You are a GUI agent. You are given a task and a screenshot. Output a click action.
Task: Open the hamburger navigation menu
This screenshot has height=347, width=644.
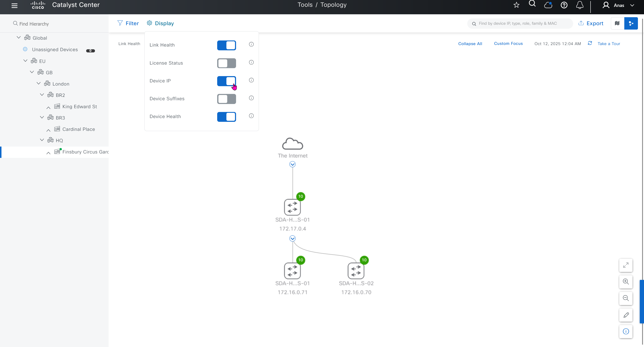click(x=14, y=5)
